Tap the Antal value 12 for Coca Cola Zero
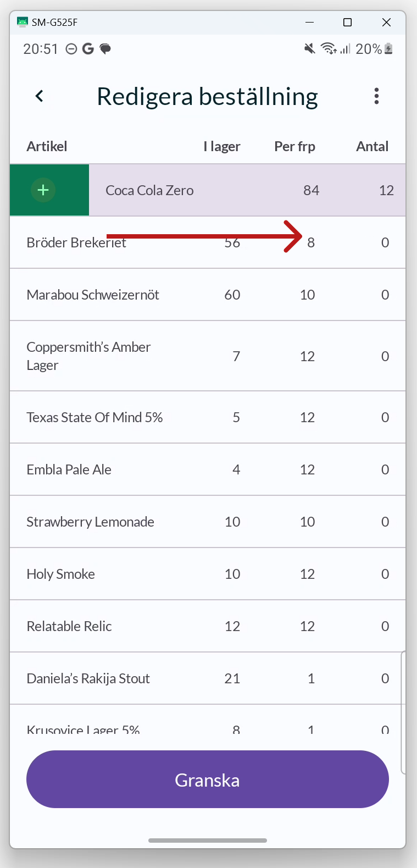417x868 pixels. pos(386,190)
